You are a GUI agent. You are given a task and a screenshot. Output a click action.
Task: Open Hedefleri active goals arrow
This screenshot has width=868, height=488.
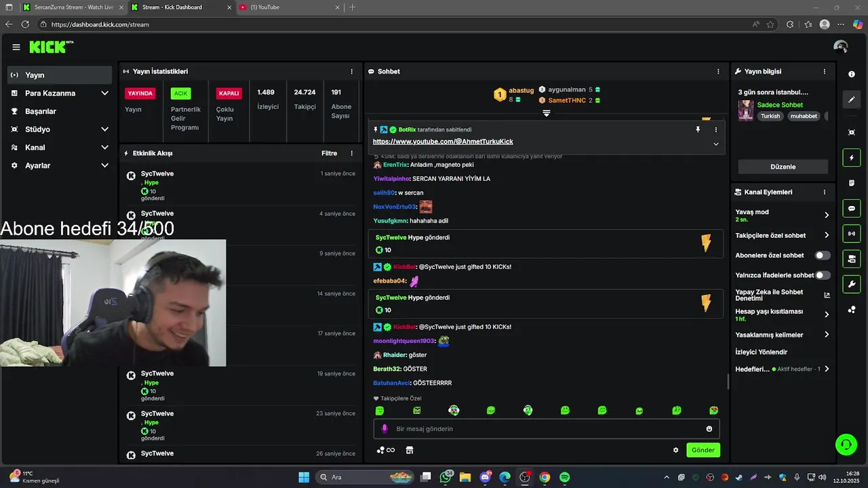(827, 369)
